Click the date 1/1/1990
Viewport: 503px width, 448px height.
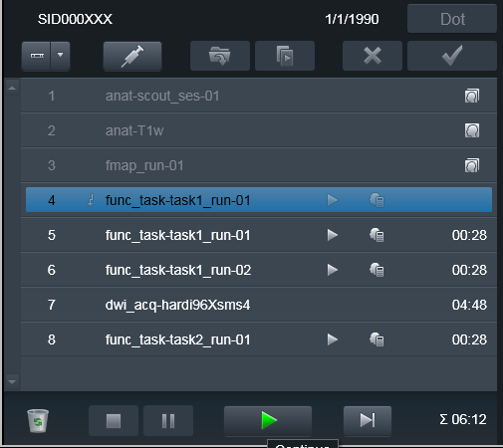pos(352,19)
